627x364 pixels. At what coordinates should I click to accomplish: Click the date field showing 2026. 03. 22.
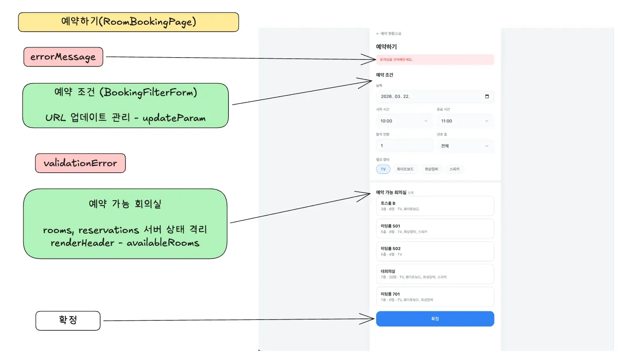coord(429,97)
